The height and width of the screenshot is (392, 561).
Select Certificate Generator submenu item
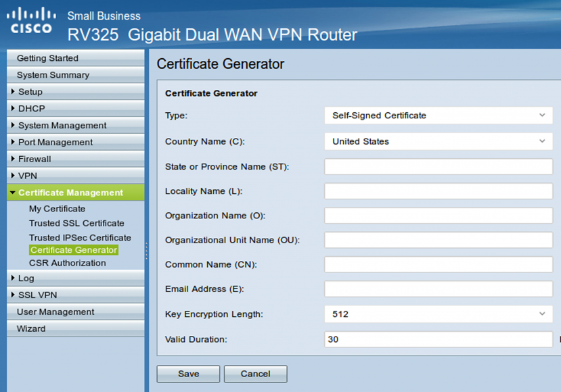(x=74, y=250)
